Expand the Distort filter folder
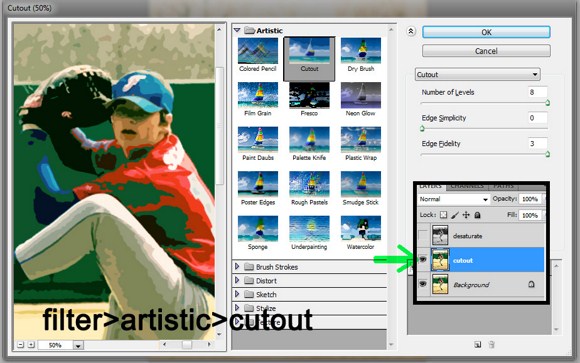This screenshot has width=580, height=363. pos(237,280)
